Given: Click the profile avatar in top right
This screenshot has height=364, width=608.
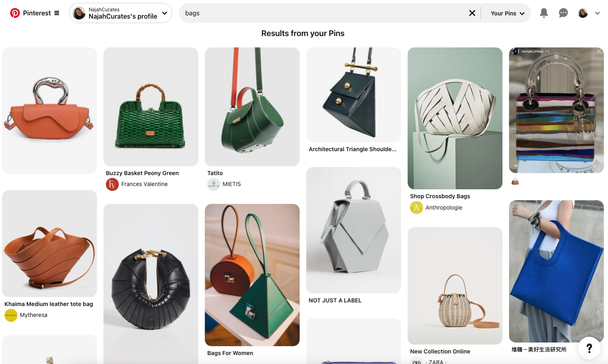Looking at the screenshot, I should pyautogui.click(x=583, y=13).
